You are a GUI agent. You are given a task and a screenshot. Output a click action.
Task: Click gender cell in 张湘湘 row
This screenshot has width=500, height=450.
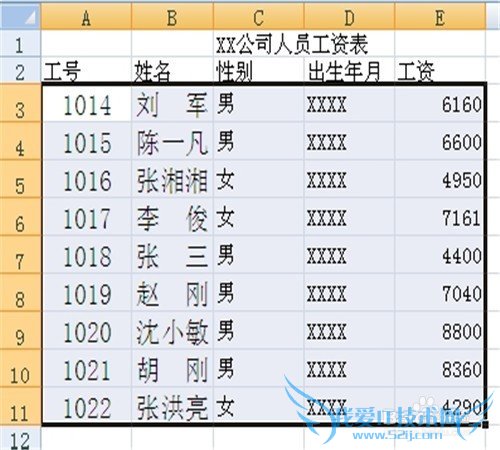pyautogui.click(x=259, y=179)
